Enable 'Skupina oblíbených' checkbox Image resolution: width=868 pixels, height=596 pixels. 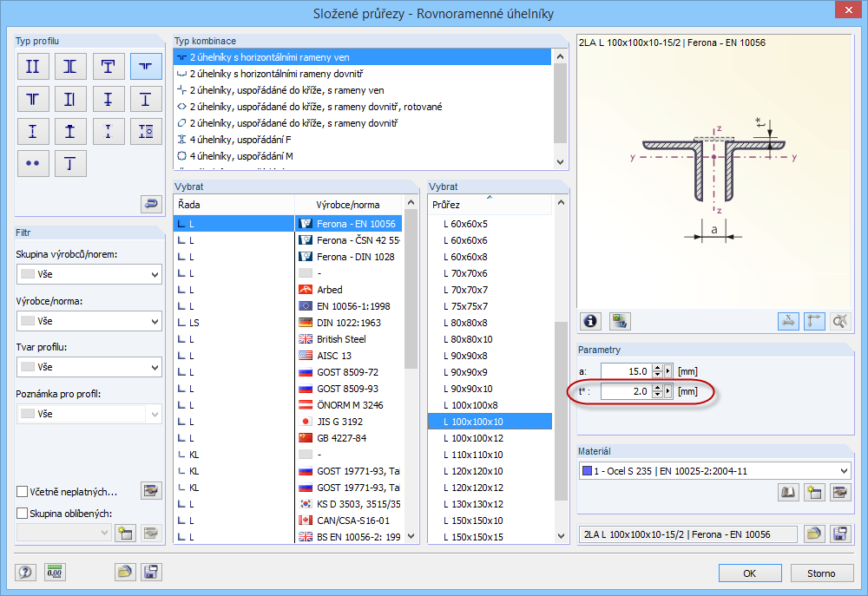click(x=23, y=514)
